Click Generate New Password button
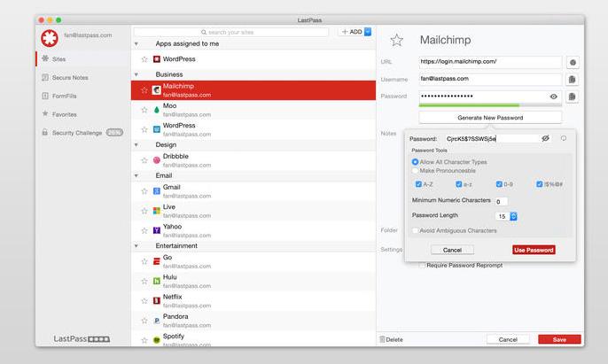608x364 pixels. pyautogui.click(x=490, y=118)
